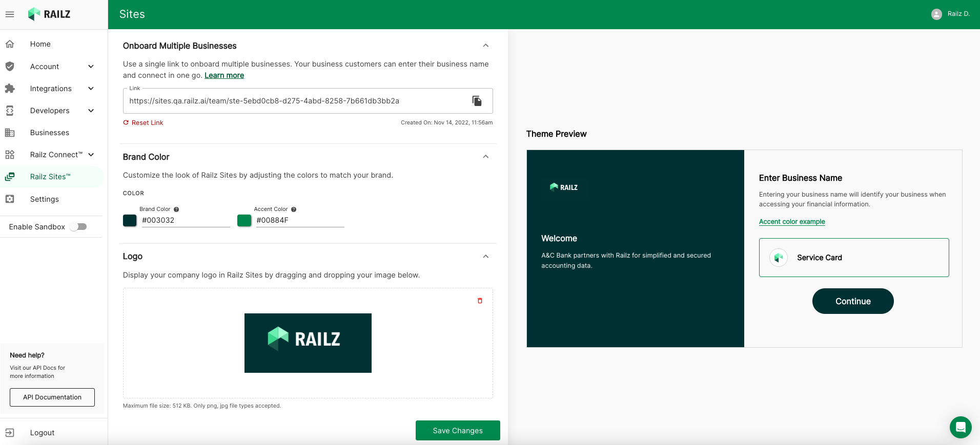Click the Account shield icon
980x445 pixels.
coord(10,67)
